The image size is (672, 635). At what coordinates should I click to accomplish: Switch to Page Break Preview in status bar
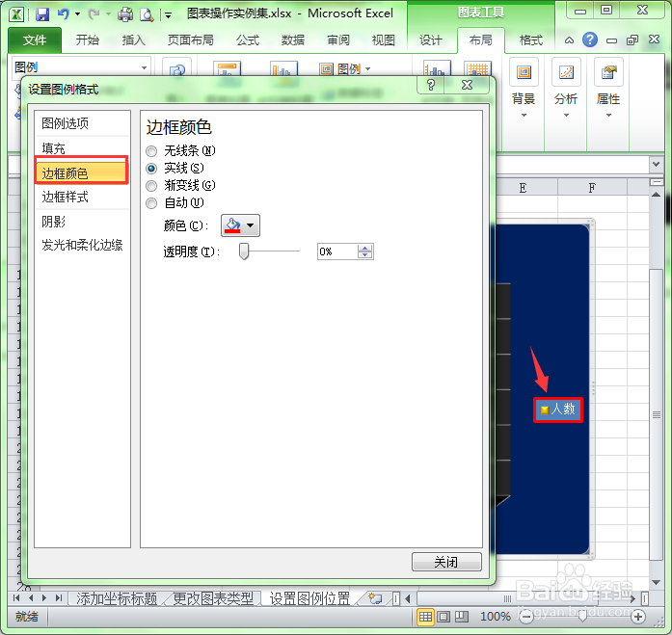[x=462, y=617]
